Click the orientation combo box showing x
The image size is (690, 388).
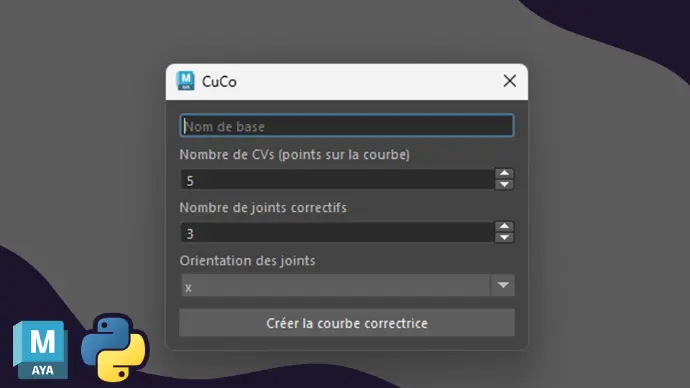(x=347, y=285)
